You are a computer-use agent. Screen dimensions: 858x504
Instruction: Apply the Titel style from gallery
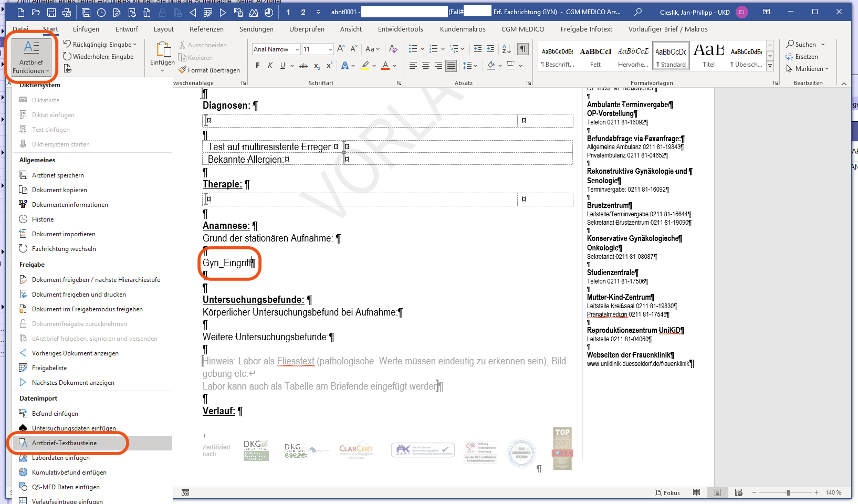pyautogui.click(x=708, y=55)
